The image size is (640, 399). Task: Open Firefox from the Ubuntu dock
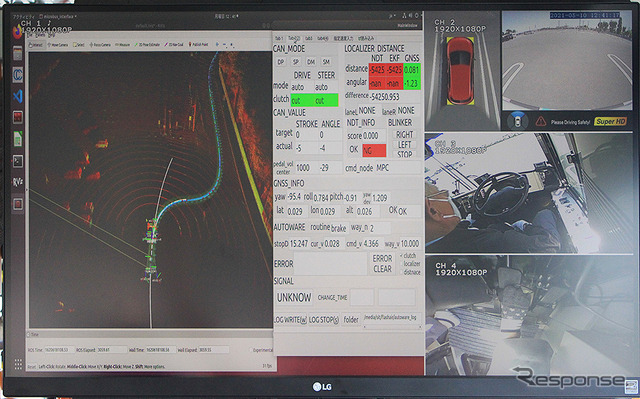pos(17,32)
